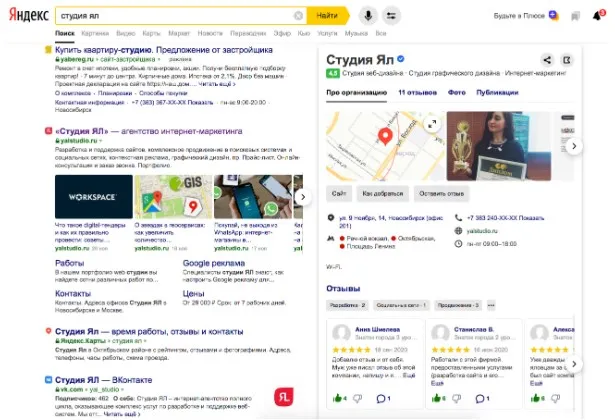Image resolution: width=615 pixels, height=420 pixels.
Task: Switch to the Новости search tab
Action: [210, 33]
